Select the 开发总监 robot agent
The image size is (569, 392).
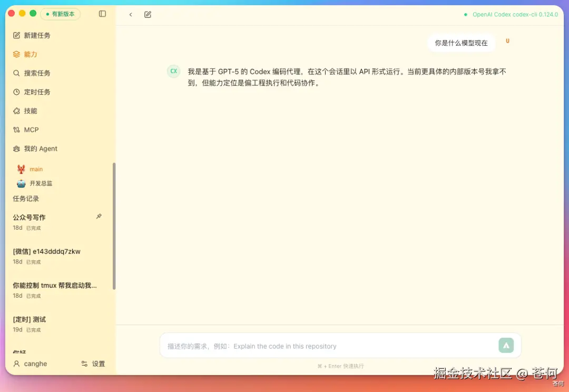pyautogui.click(x=34, y=183)
